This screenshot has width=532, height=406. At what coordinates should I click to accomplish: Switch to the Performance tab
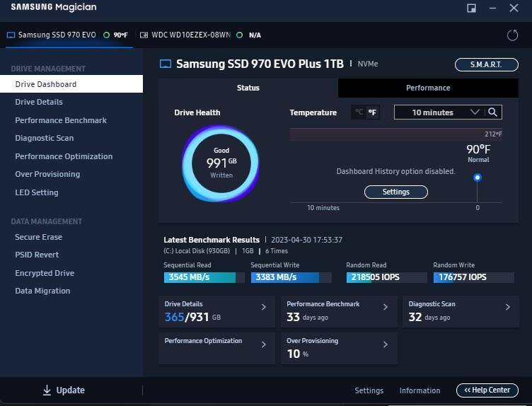428,88
